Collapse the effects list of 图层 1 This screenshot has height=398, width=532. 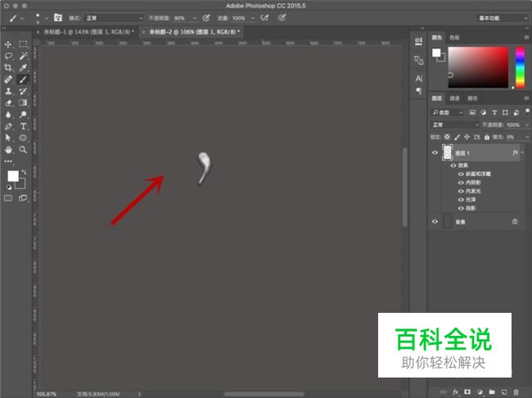pyautogui.click(x=522, y=152)
